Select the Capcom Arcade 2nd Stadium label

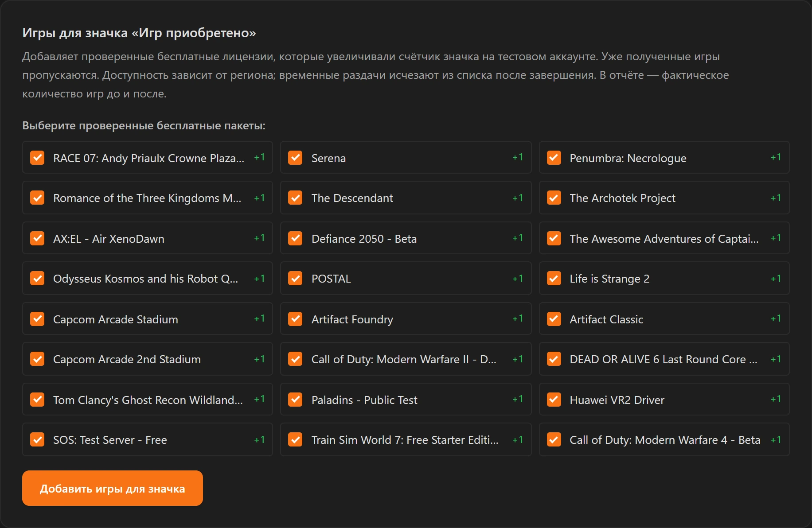coord(127,359)
